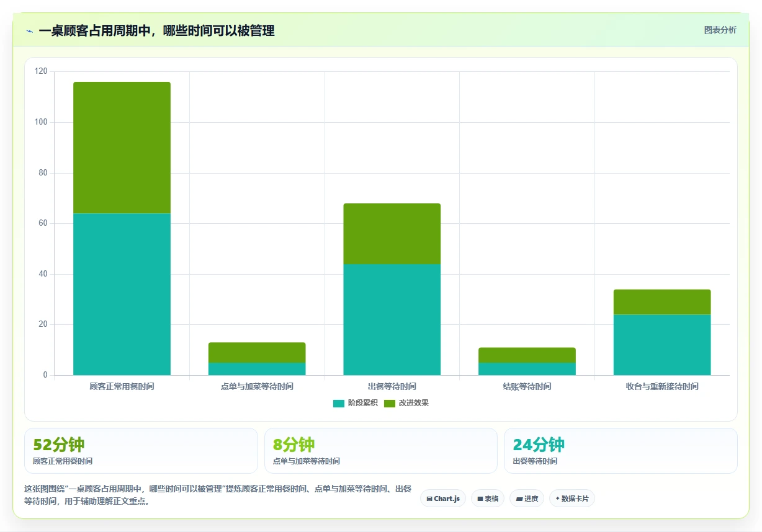Click the teal segment of 点单与加菜等待时间 bar
Image resolution: width=762 pixels, height=532 pixels.
[x=257, y=369]
